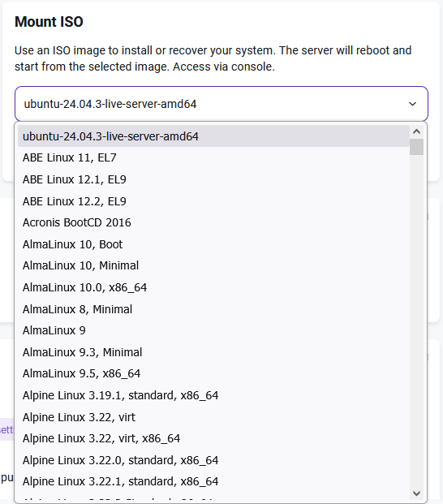Select AlmaLinux 9.5, x86_64
Screen dimensions: 443x504
(x=213, y=374)
